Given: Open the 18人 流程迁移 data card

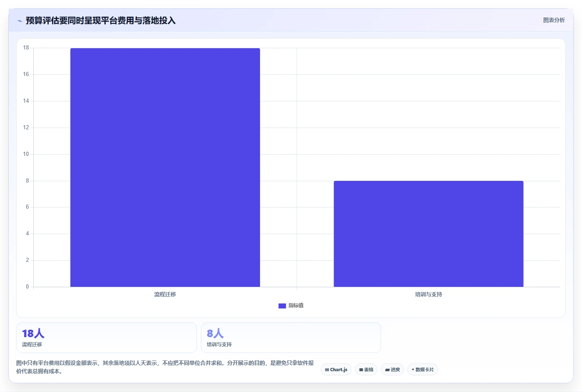Looking at the screenshot, I should click(x=106, y=338).
